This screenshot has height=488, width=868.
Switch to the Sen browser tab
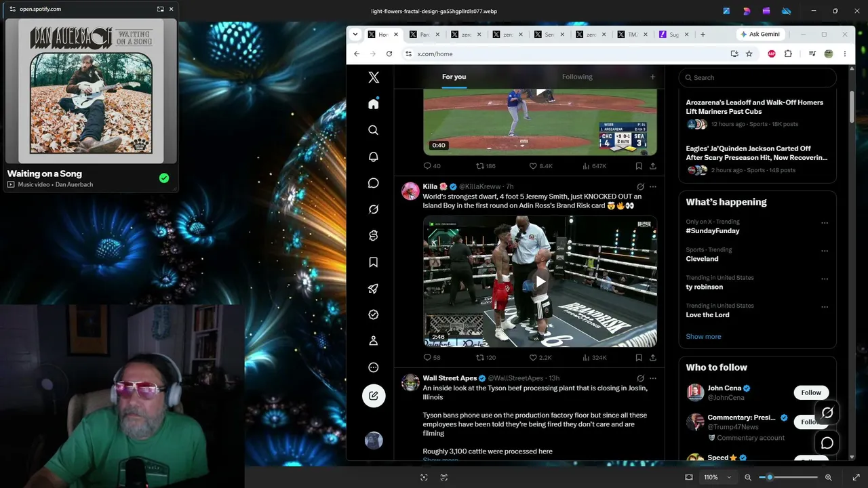click(x=549, y=35)
